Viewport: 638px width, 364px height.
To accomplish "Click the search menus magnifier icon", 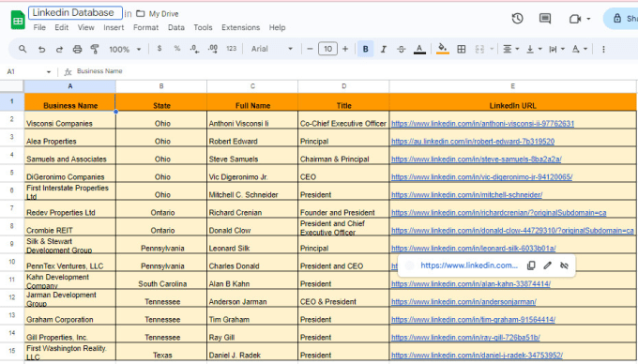I will (x=23, y=49).
